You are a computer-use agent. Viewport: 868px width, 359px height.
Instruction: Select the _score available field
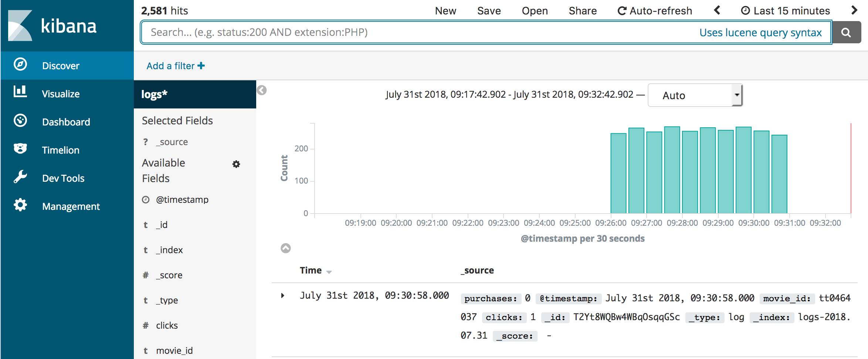coord(169,275)
